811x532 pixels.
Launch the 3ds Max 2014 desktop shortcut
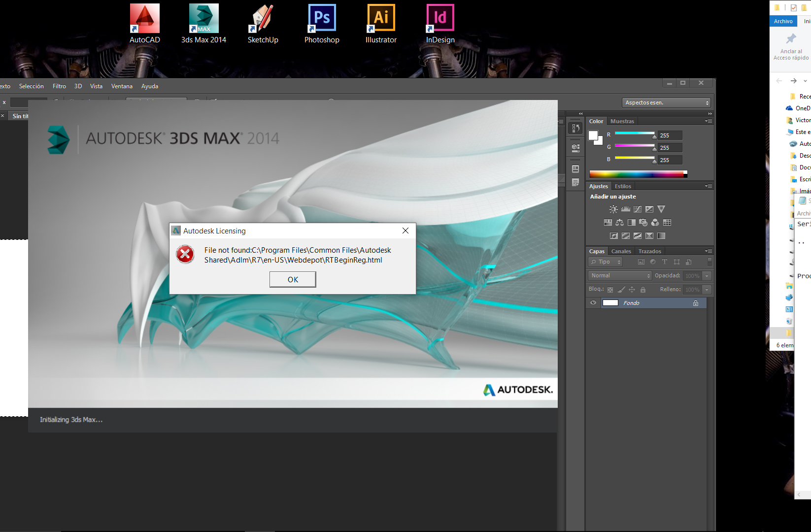[203, 24]
